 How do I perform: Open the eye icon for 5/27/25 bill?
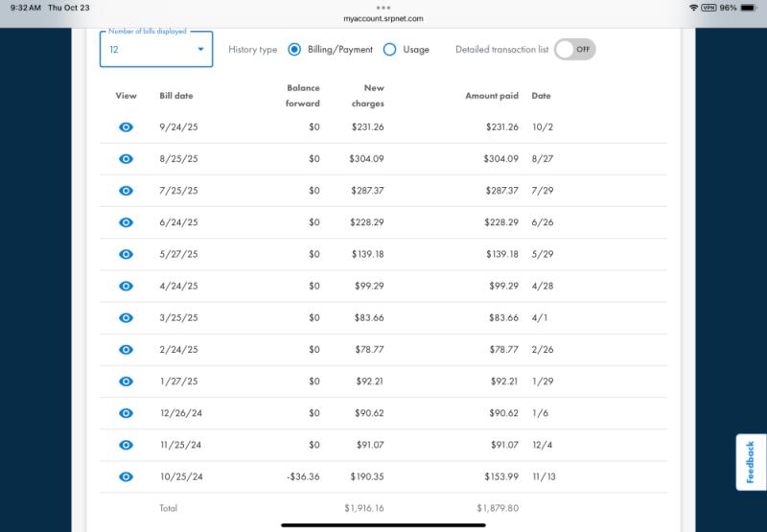(x=126, y=254)
